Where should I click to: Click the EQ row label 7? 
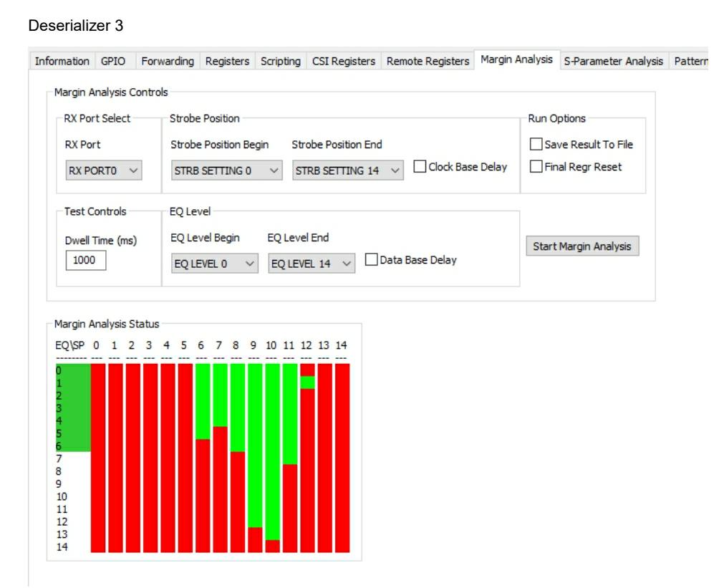tap(59, 458)
